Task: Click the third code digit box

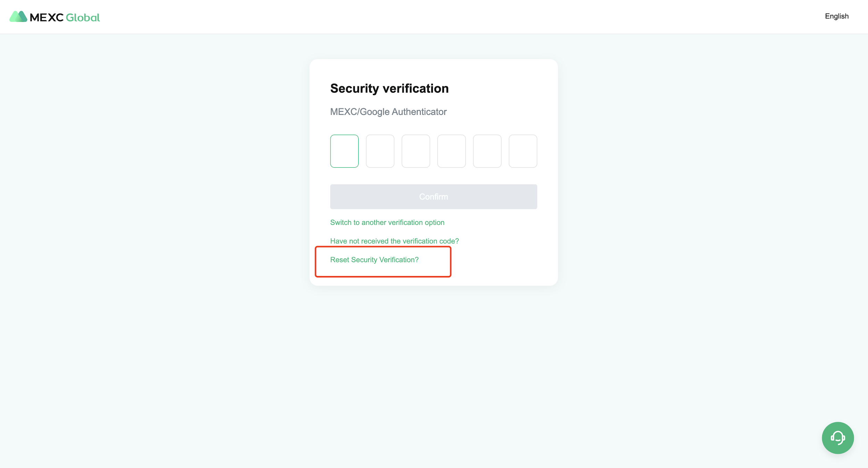Action: [x=416, y=151]
